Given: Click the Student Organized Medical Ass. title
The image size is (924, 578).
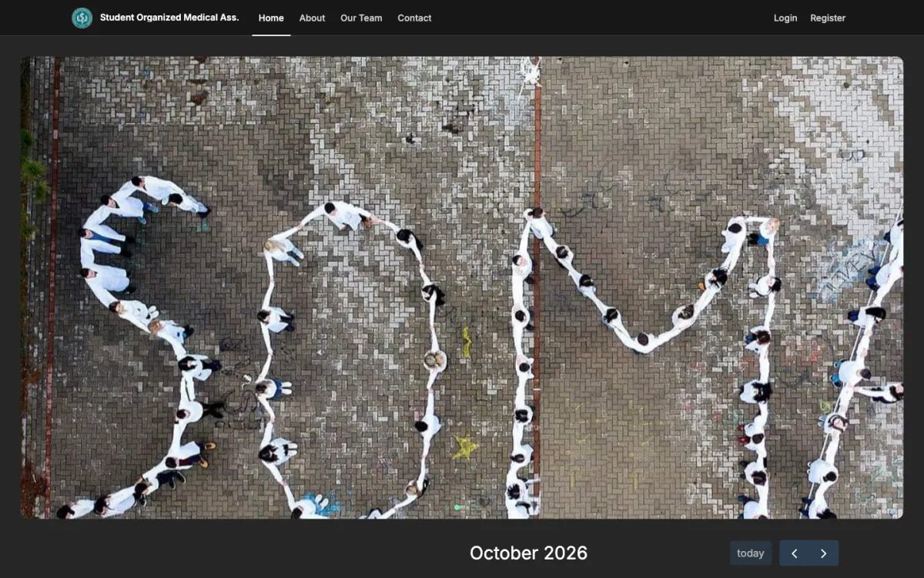Looking at the screenshot, I should [169, 17].
